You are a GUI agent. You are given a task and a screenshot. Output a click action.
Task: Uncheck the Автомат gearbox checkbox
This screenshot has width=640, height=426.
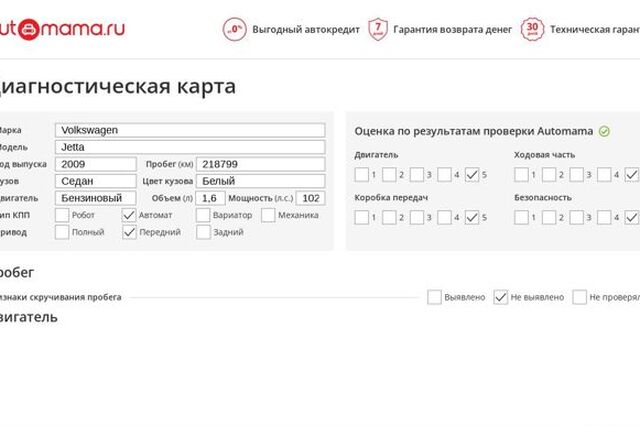129,215
